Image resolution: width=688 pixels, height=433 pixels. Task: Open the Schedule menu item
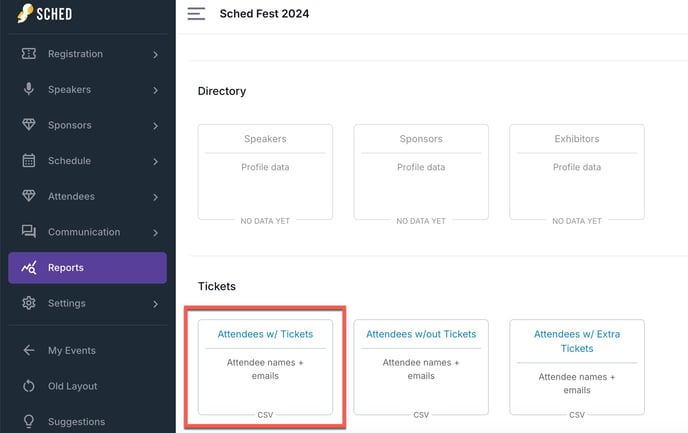[x=87, y=161]
